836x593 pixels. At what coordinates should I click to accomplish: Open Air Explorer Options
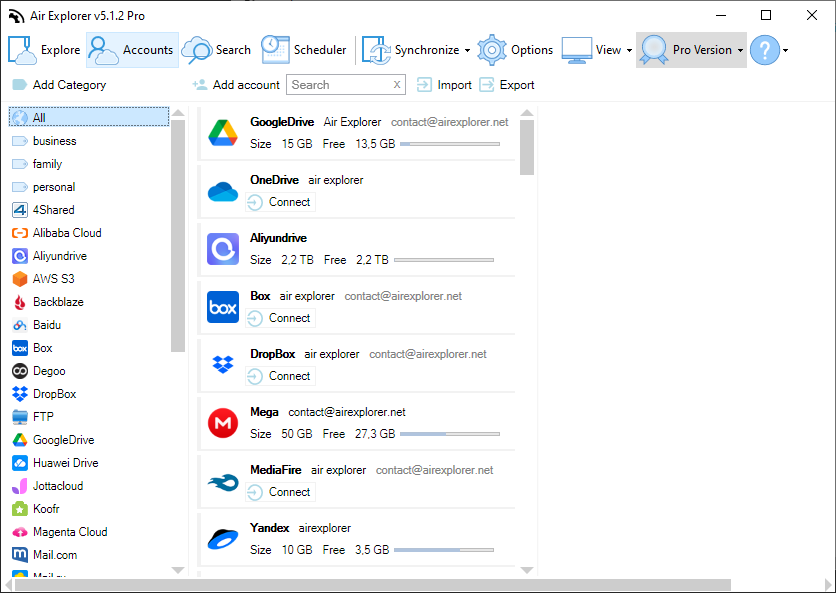coord(516,49)
